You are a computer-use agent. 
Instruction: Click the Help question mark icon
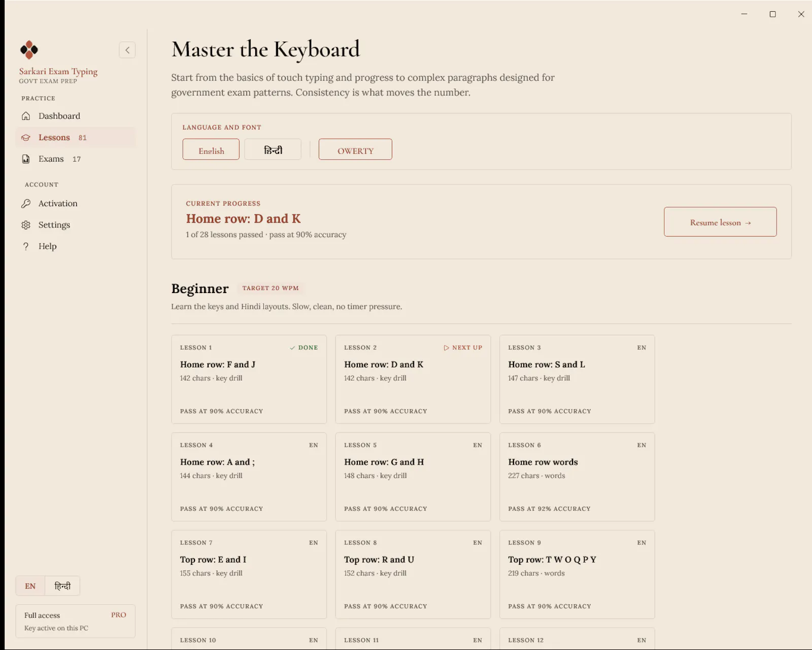26,246
